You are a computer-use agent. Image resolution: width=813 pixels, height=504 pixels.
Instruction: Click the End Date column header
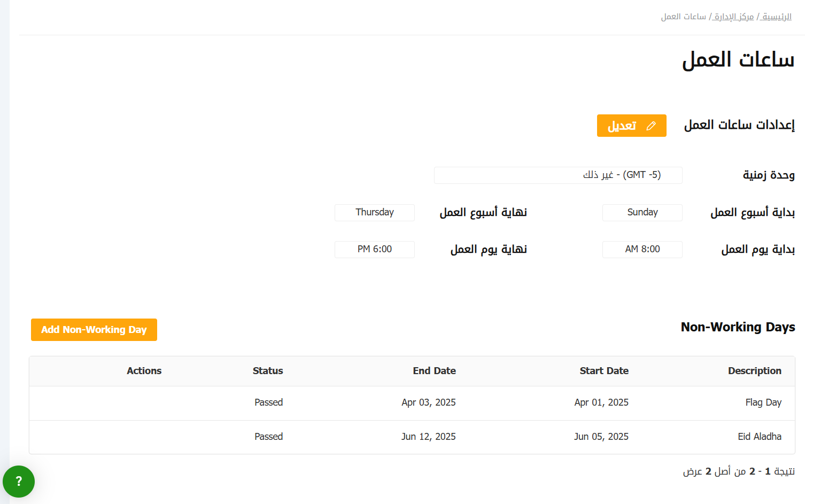coord(434,371)
